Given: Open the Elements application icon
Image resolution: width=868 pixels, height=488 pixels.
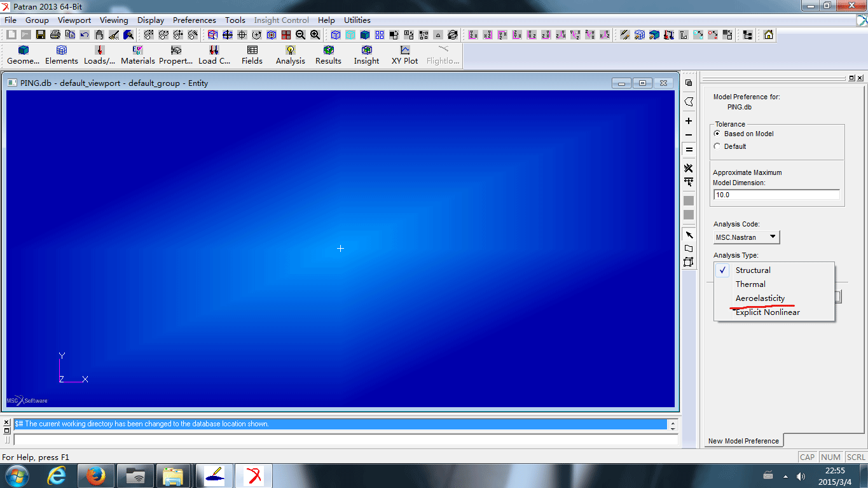Looking at the screenshot, I should click(x=62, y=55).
